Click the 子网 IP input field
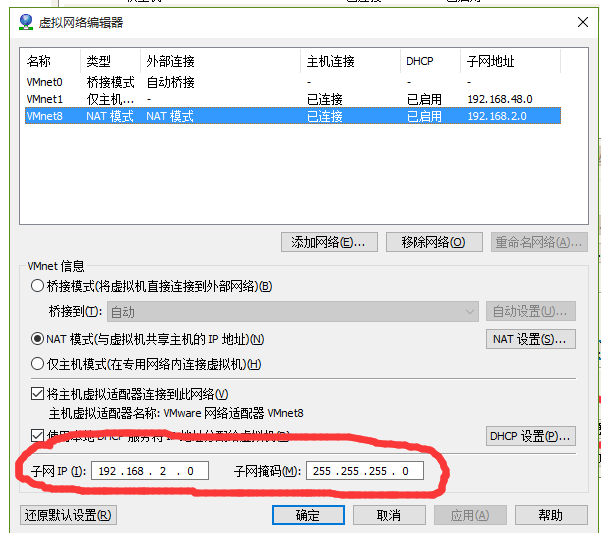 (x=150, y=471)
